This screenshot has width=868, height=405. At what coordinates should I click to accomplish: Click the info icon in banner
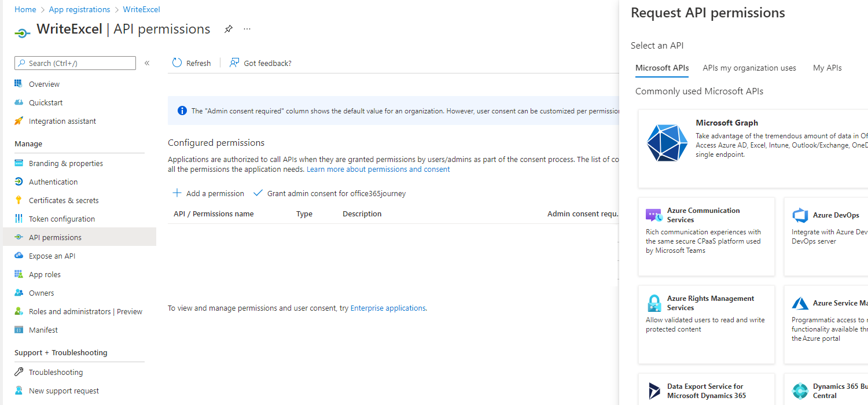pos(182,111)
